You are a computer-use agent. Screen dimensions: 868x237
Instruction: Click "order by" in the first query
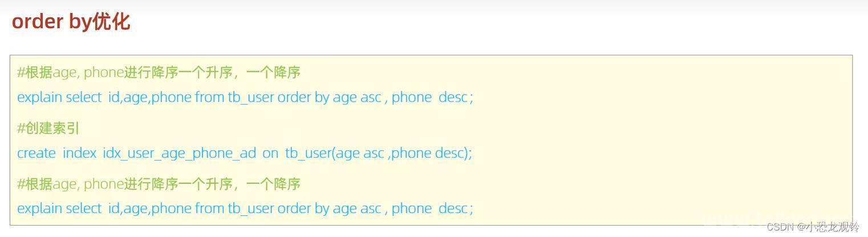(x=303, y=98)
